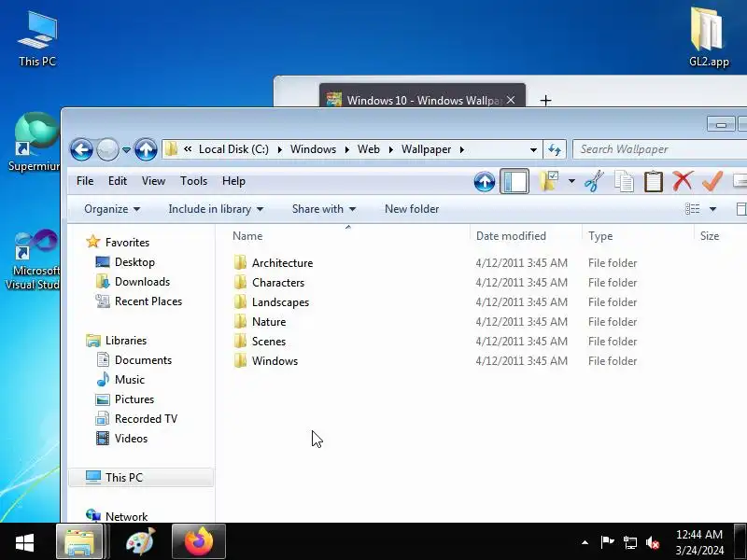
Task: Select the Characters folder
Action: click(x=278, y=283)
